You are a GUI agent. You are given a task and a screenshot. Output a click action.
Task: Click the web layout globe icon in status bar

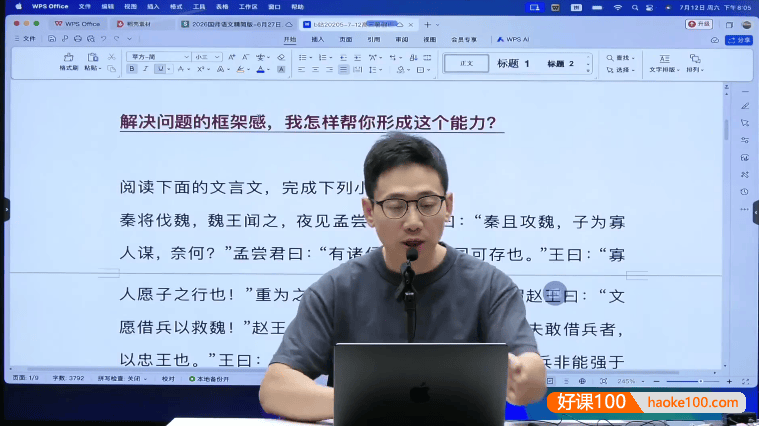[582, 381]
